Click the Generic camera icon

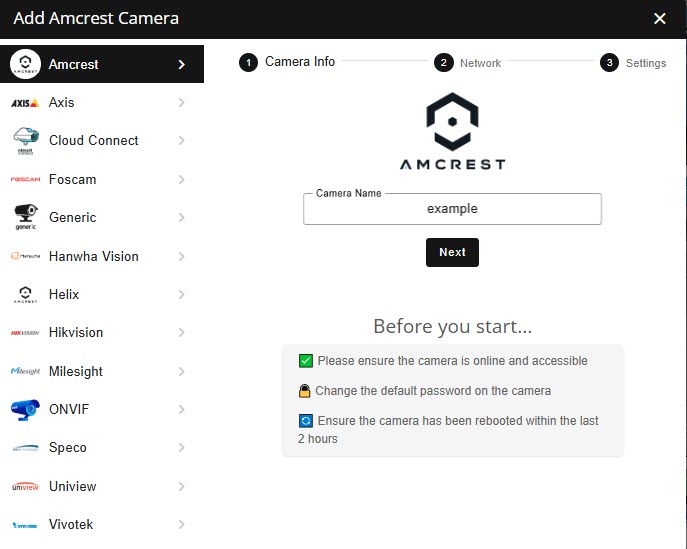25,218
